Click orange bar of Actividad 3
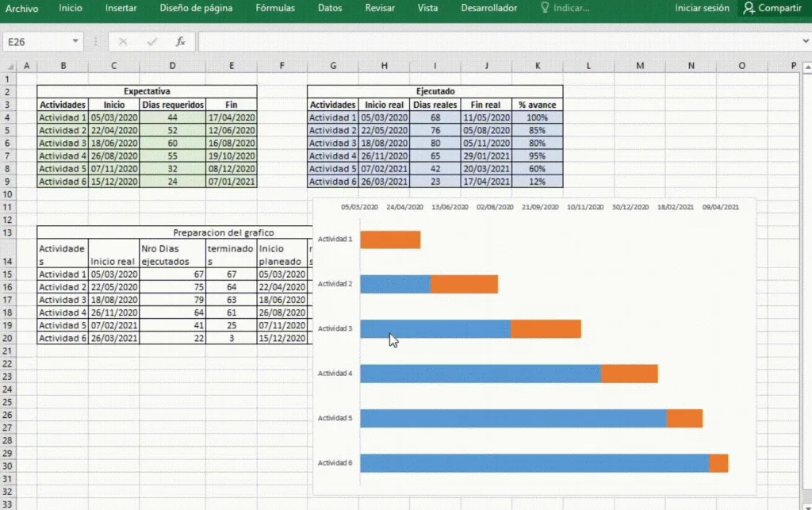812x510 pixels. click(x=546, y=329)
